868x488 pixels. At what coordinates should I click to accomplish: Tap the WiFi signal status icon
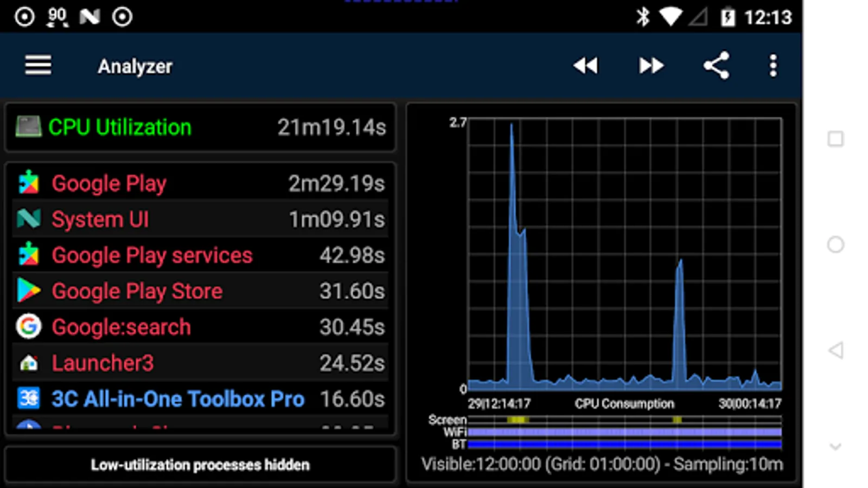(671, 17)
